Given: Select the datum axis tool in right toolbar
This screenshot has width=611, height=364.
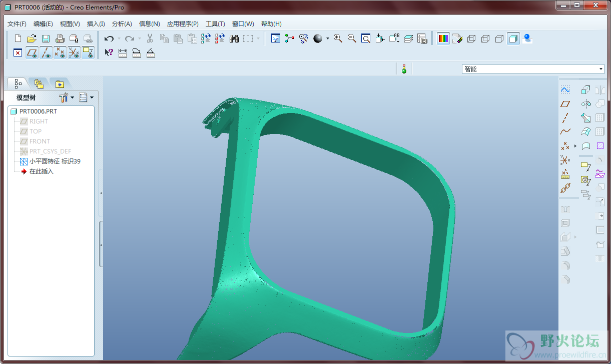Looking at the screenshot, I should coord(565,118).
